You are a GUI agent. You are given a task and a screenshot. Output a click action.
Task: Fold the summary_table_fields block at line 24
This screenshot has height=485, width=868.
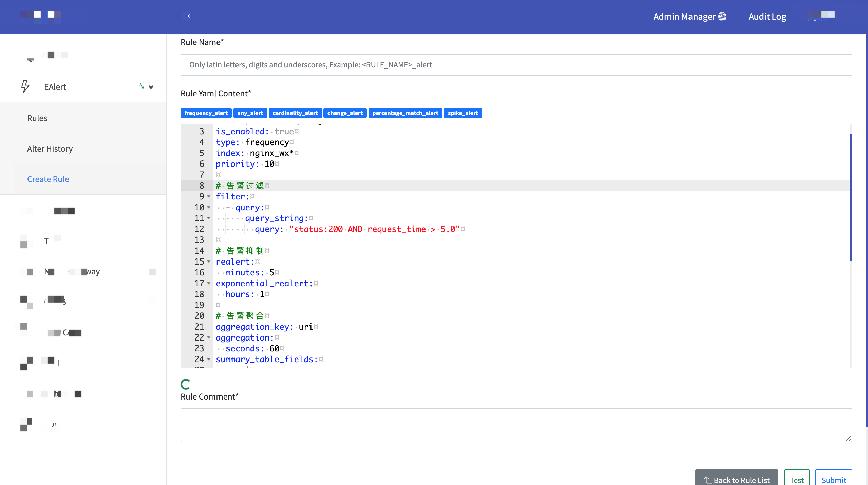[x=209, y=359]
